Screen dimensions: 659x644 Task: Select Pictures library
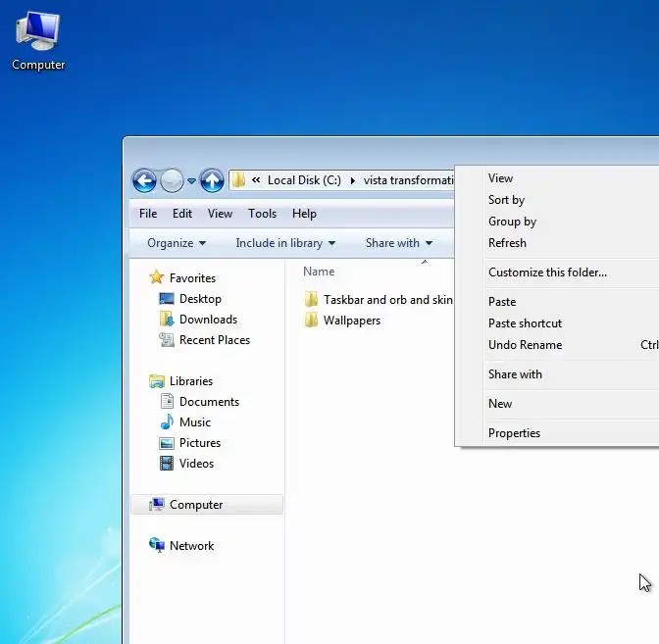200,443
